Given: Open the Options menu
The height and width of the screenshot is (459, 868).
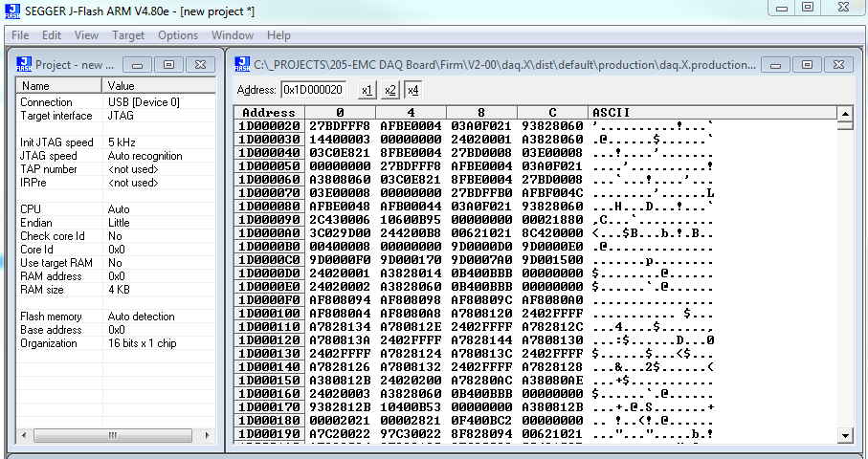Looking at the screenshot, I should pyautogui.click(x=178, y=35).
